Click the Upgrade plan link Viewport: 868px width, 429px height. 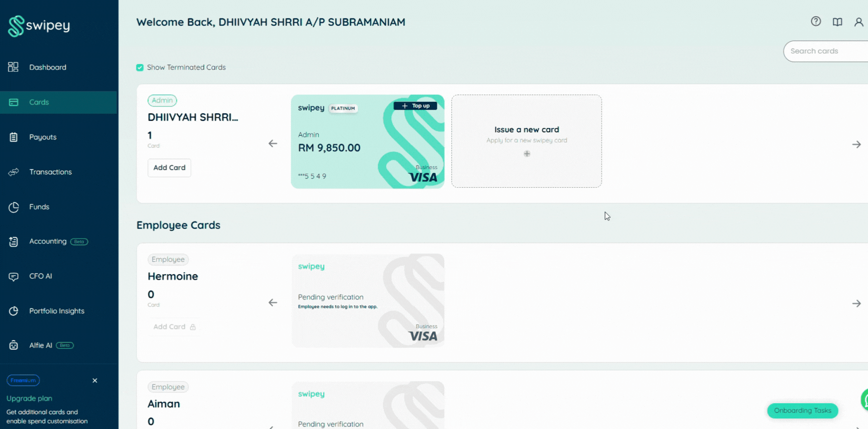(29, 398)
